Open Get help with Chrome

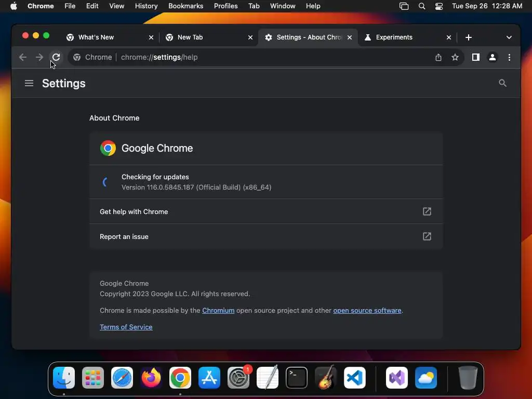pyautogui.click(x=266, y=211)
